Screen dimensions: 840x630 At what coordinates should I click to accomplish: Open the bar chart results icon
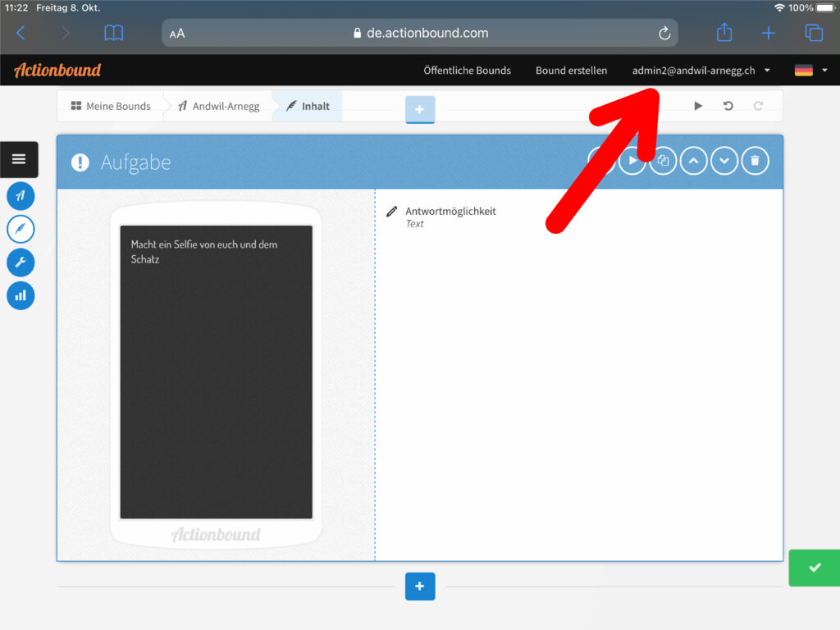click(x=21, y=295)
